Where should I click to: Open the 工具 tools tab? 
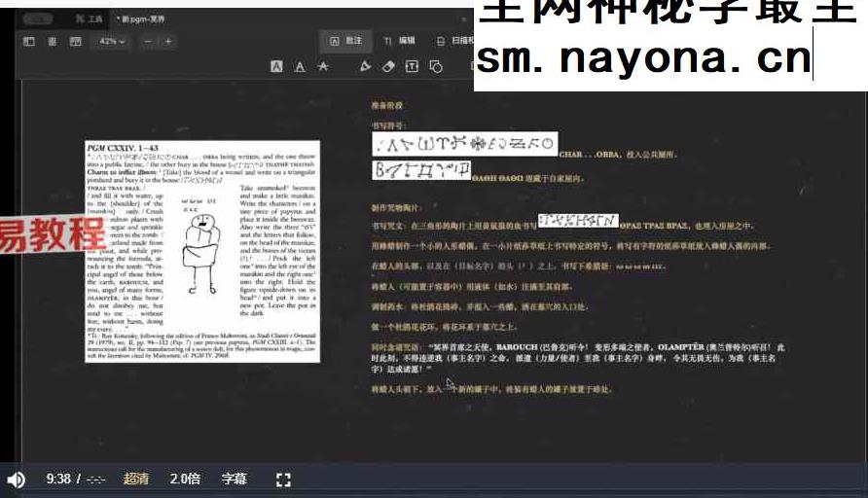pos(90,18)
